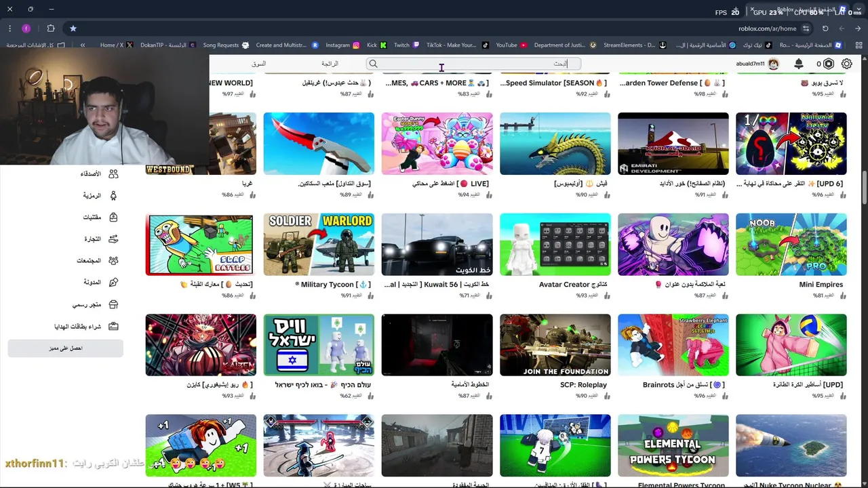Open the Nullvoid Deity game thumbnail
The width and height of the screenshot is (868, 488).
(x=791, y=144)
